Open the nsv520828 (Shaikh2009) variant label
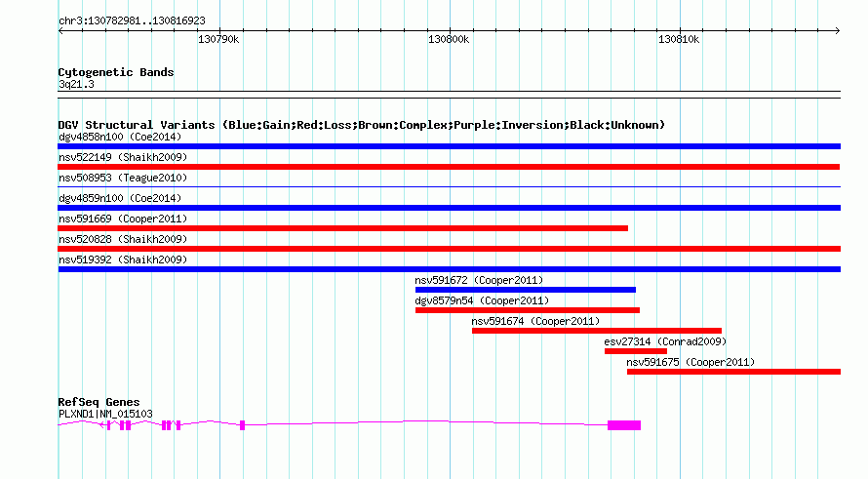 click(123, 239)
